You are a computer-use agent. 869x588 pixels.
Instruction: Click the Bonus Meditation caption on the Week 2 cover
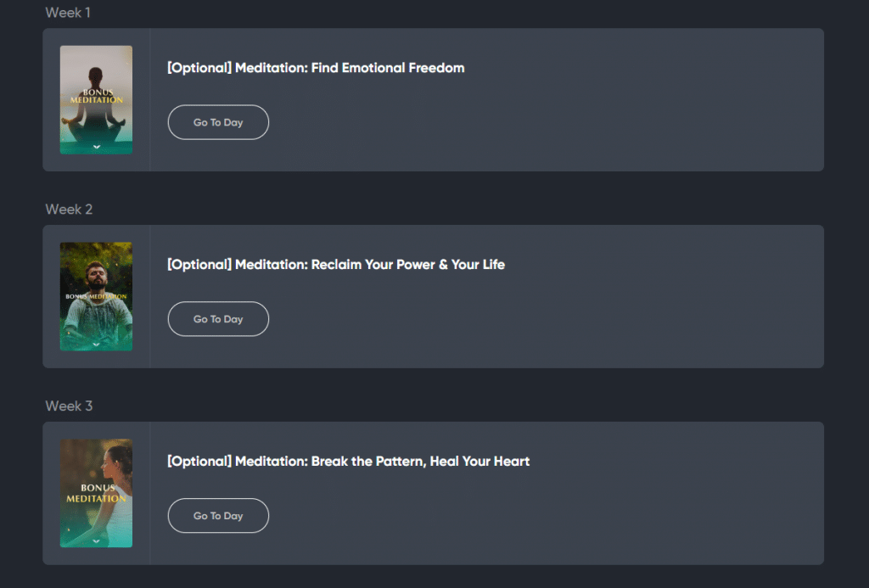point(96,297)
